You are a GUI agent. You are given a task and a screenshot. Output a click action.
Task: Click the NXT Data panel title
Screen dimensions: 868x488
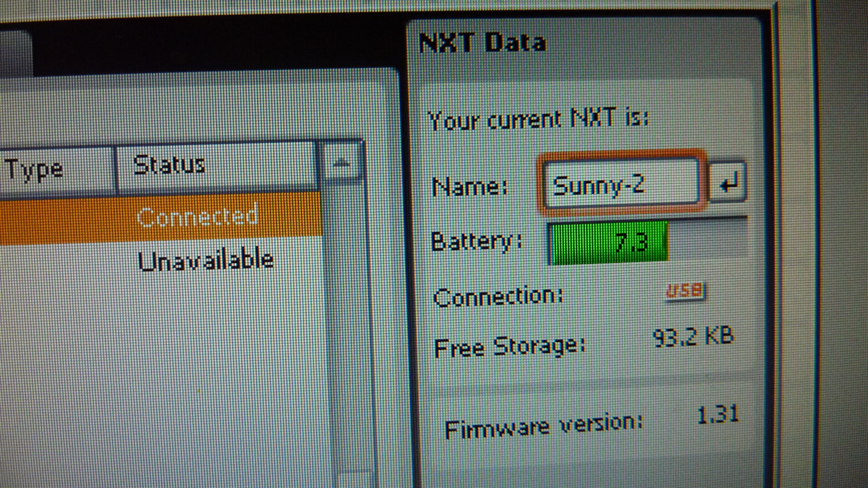click(483, 43)
